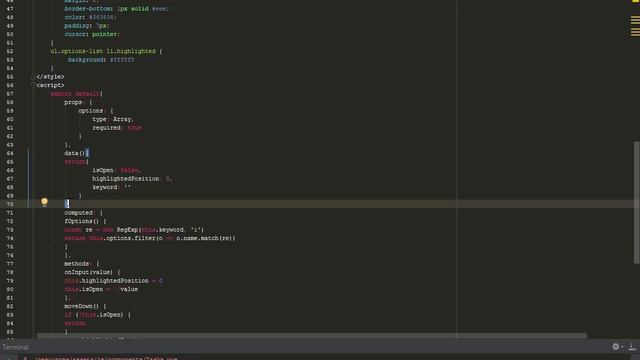The width and height of the screenshot is (640, 360).
Task: Click the "keyword: ''" line
Action: tap(111, 187)
